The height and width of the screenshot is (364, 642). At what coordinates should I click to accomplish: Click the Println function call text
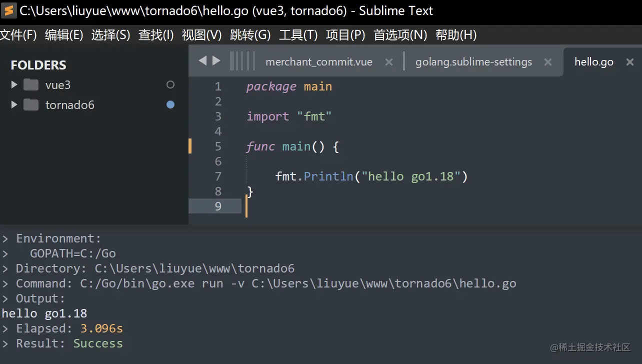point(328,176)
